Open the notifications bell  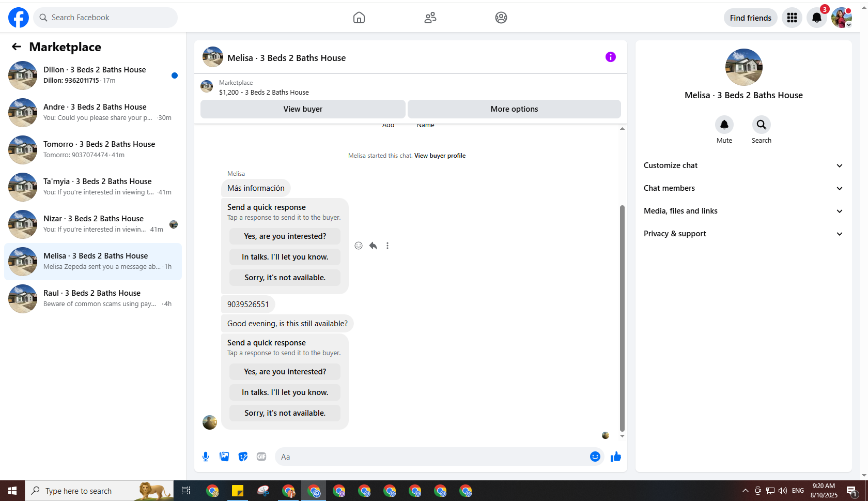pos(817,18)
